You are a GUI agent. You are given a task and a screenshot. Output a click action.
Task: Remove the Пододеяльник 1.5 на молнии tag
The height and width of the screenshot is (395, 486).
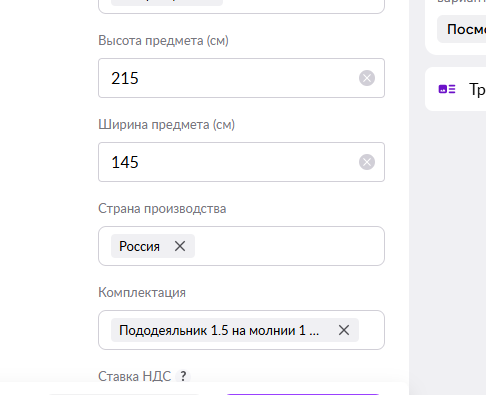[x=344, y=330]
